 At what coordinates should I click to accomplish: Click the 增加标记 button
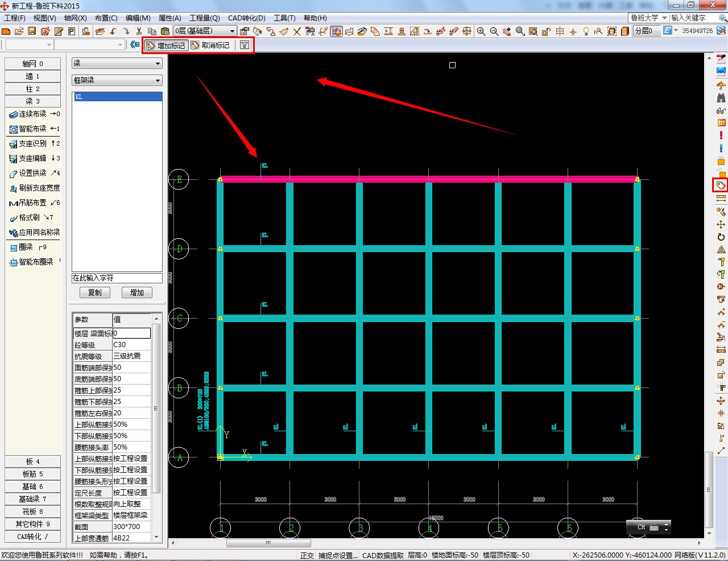click(x=166, y=45)
